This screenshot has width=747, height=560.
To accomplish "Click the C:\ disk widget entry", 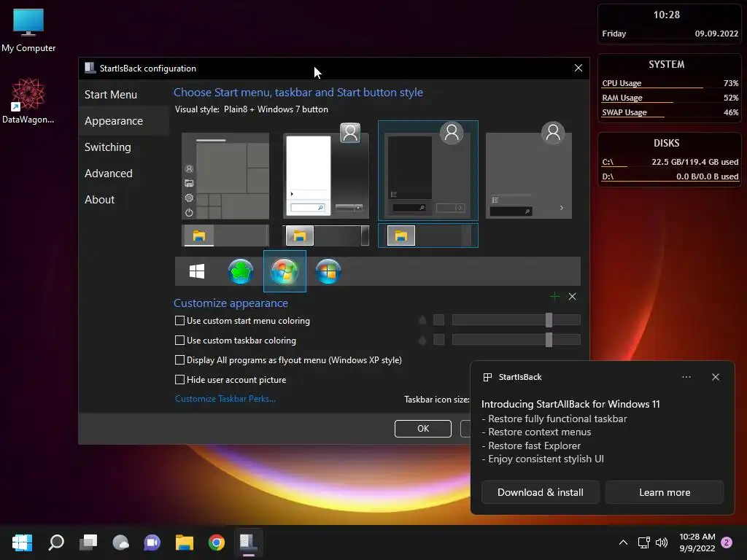I will [670, 163].
